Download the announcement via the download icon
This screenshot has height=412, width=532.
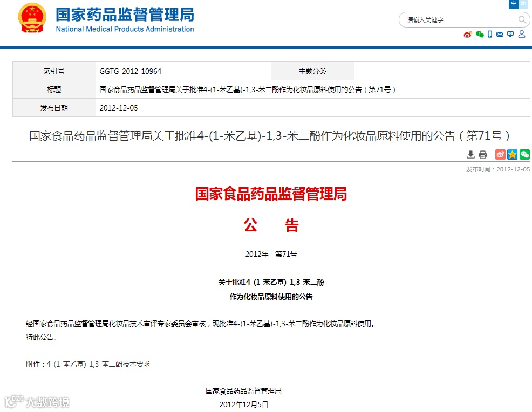470,155
